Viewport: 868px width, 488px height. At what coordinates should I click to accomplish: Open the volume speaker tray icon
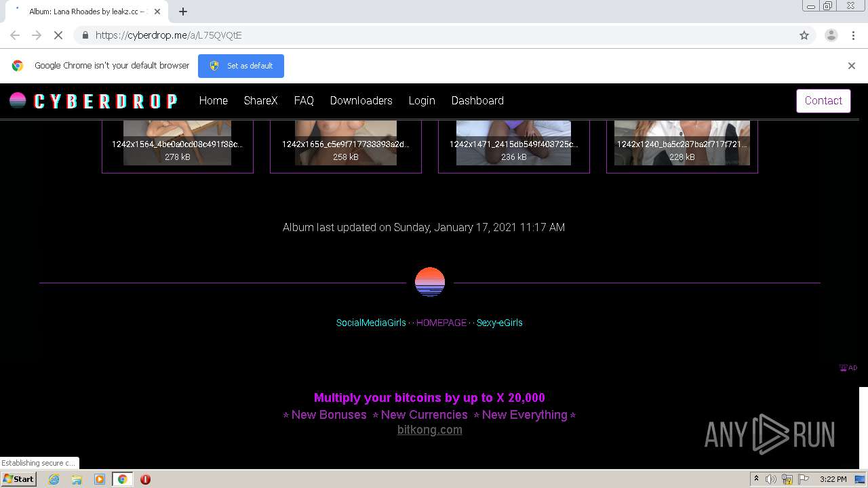click(x=770, y=479)
